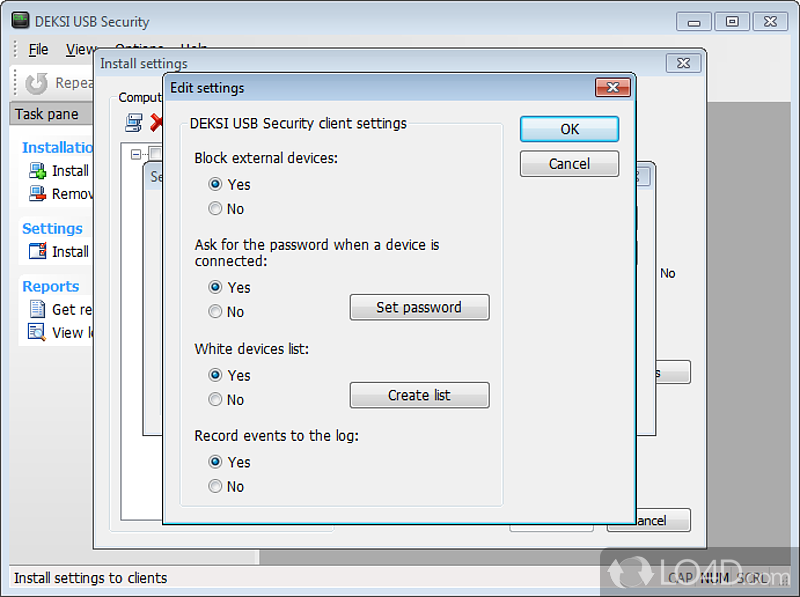
Task: Close the Edit settings dialog
Action: click(613, 88)
